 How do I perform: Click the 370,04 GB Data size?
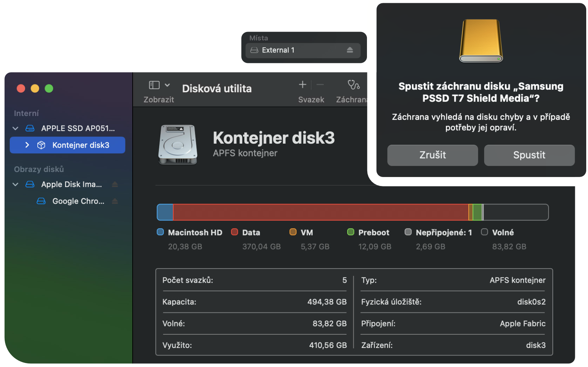(x=262, y=247)
